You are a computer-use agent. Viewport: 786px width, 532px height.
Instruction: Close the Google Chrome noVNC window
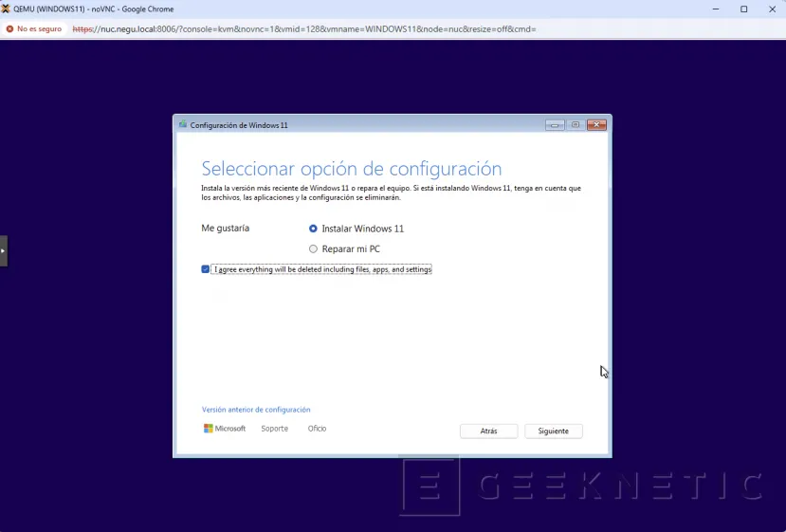coord(772,9)
